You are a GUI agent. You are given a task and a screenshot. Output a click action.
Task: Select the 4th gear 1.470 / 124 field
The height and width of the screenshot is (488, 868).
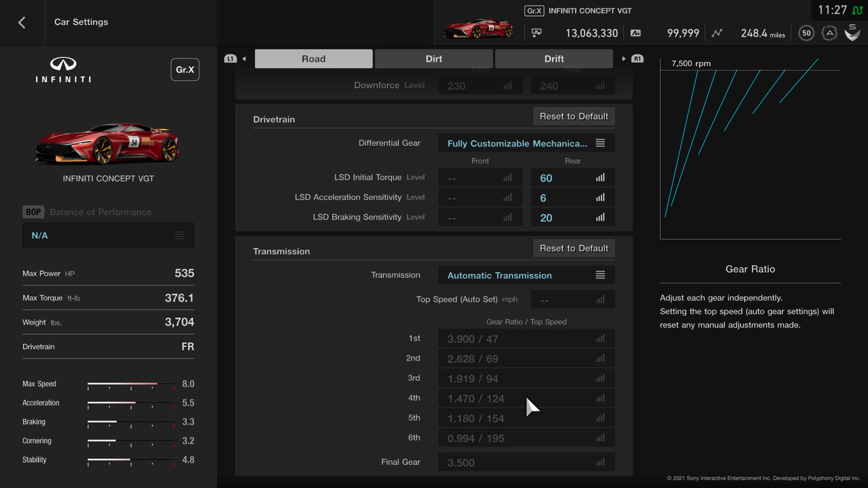click(526, 399)
